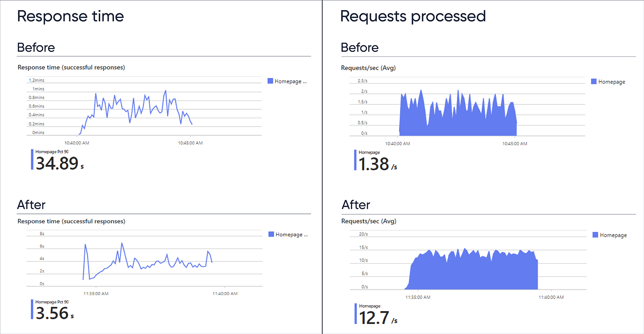This screenshot has height=334, width=644.
Task: Open the Before heading under Requests processed
Action: pos(360,48)
